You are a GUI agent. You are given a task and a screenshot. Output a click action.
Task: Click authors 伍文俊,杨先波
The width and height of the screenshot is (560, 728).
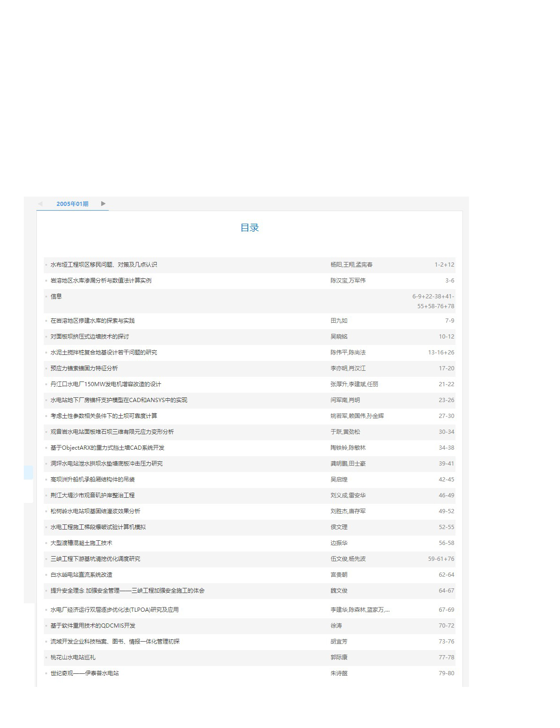tap(348, 559)
